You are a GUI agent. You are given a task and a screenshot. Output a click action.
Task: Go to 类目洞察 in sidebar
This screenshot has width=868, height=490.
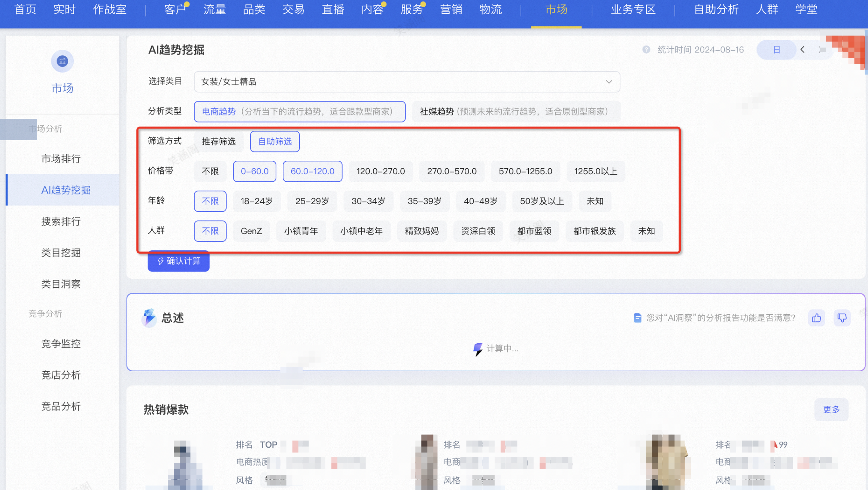(x=61, y=284)
